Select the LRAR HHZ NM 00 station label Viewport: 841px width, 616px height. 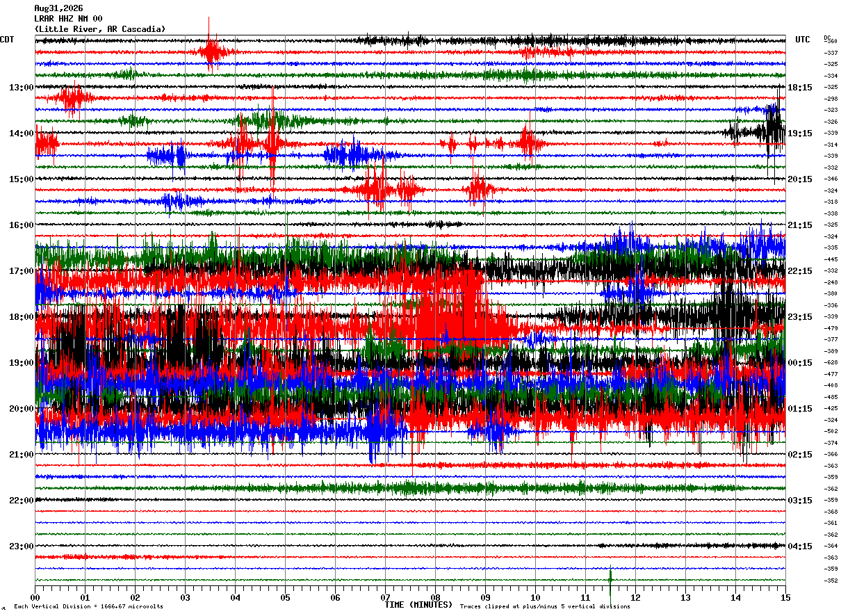(x=68, y=19)
